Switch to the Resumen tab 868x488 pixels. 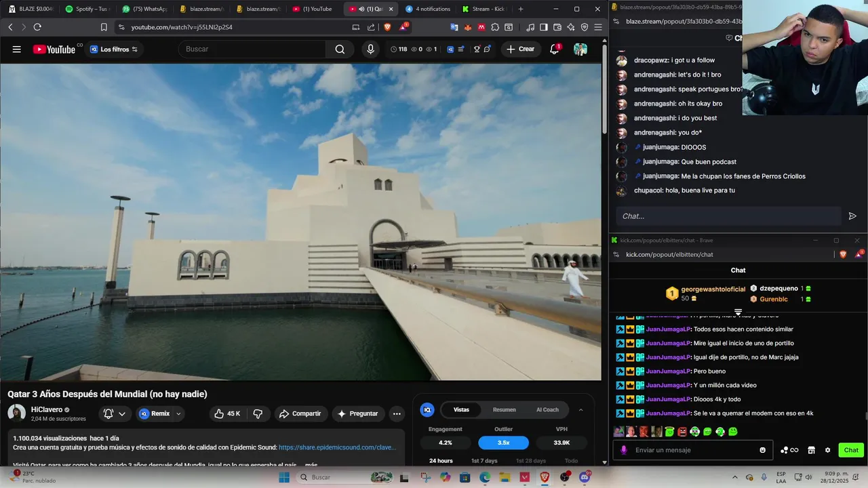tap(505, 409)
